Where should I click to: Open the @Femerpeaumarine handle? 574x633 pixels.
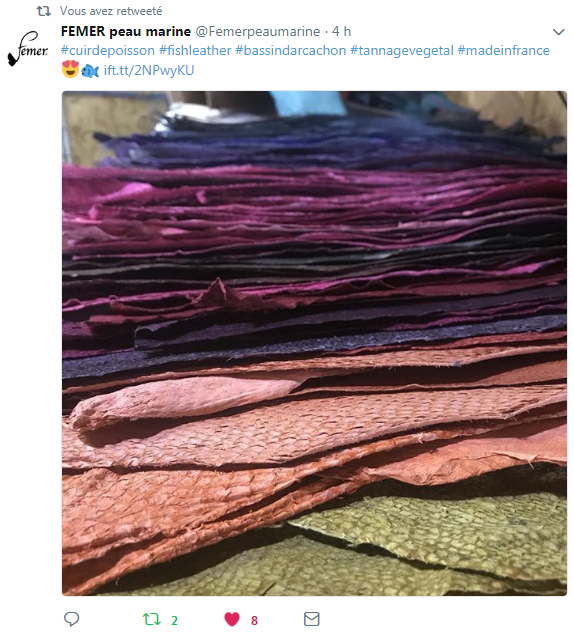pyautogui.click(x=258, y=31)
